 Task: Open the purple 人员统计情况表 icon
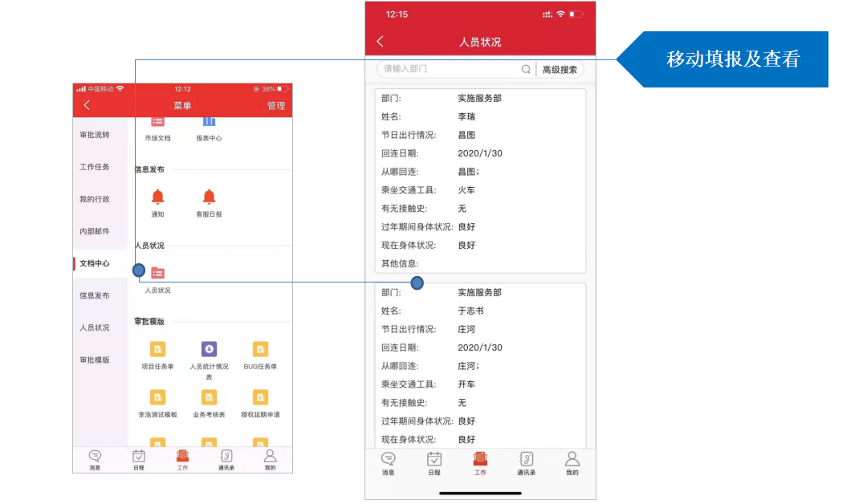pyautogui.click(x=209, y=349)
